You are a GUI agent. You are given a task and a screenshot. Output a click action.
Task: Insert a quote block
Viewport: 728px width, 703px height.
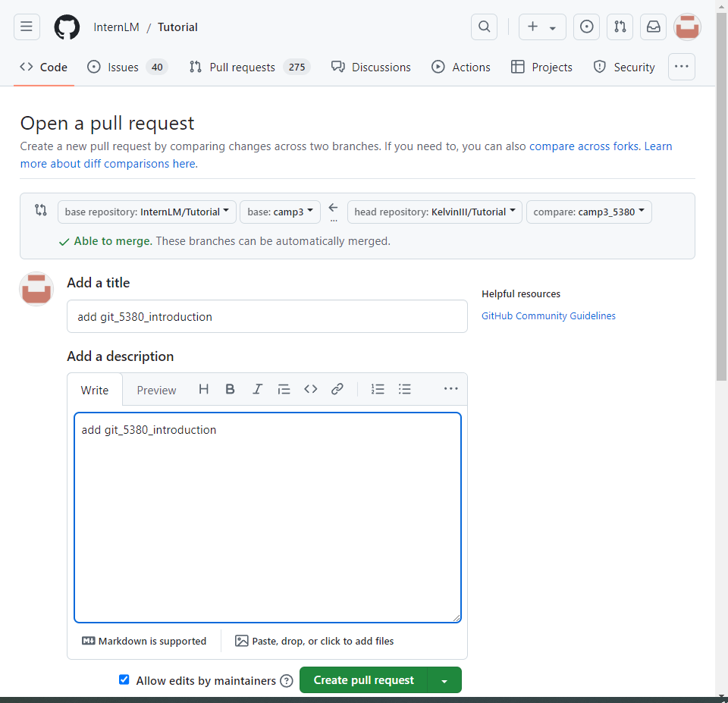(284, 389)
